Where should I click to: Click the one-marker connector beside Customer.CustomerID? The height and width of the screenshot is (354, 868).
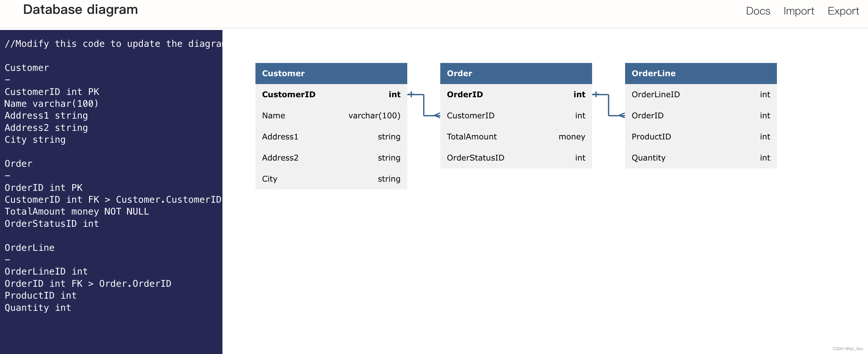pyautogui.click(x=411, y=95)
